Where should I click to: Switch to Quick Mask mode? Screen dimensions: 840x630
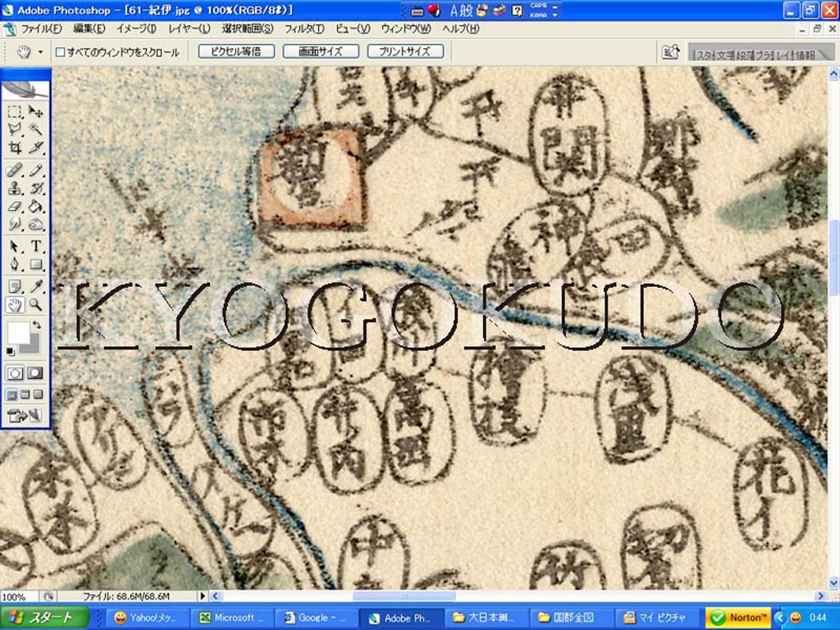click(x=35, y=373)
